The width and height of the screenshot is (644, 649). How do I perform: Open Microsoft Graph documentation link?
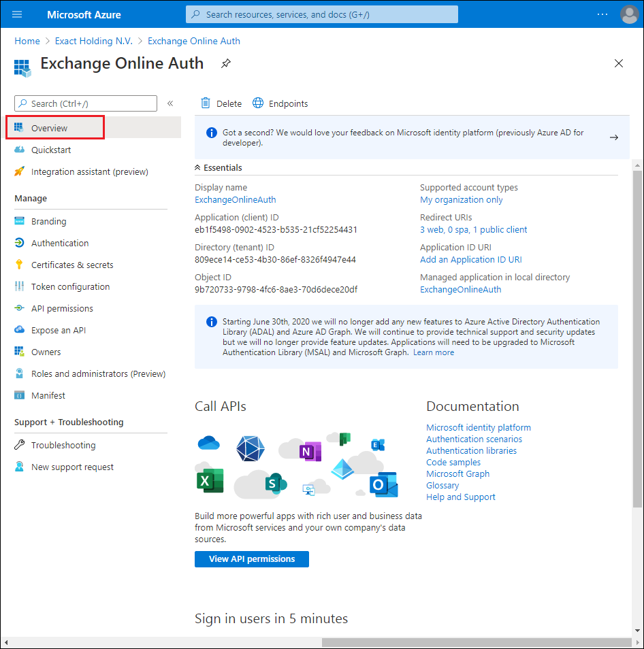(x=457, y=474)
